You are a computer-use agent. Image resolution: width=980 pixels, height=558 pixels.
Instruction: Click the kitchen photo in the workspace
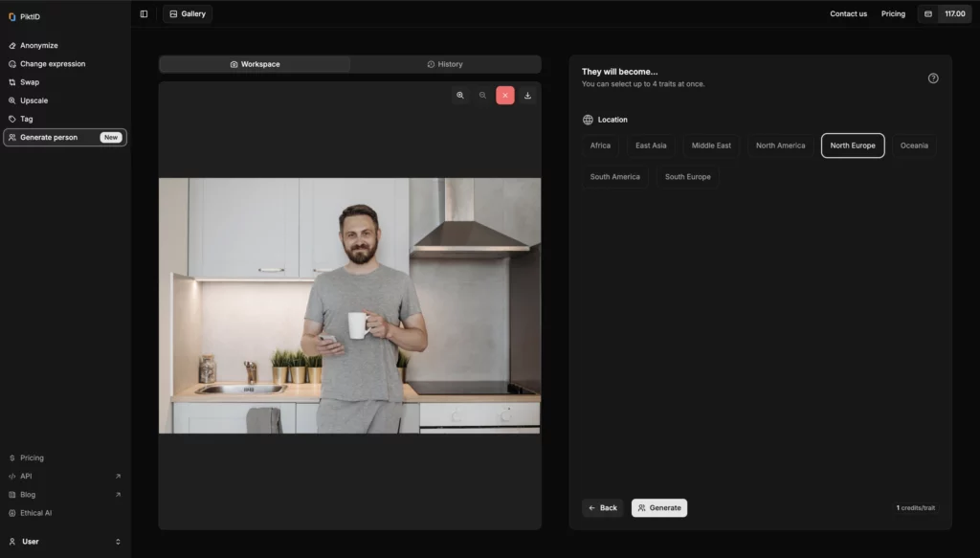tap(349, 305)
